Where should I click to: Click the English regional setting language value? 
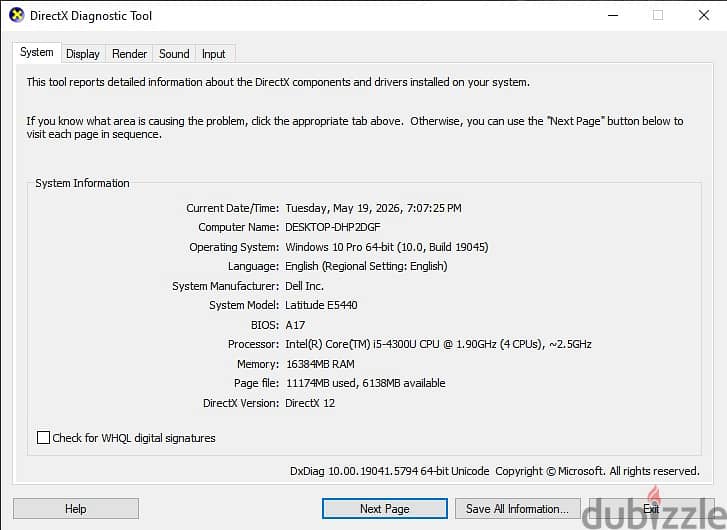(366, 266)
